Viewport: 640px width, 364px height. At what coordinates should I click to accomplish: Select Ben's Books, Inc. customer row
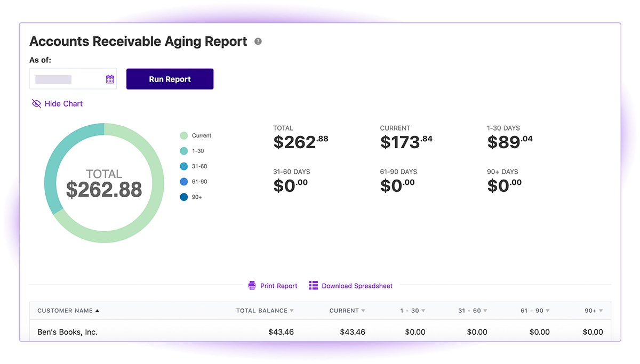pyautogui.click(x=320, y=331)
